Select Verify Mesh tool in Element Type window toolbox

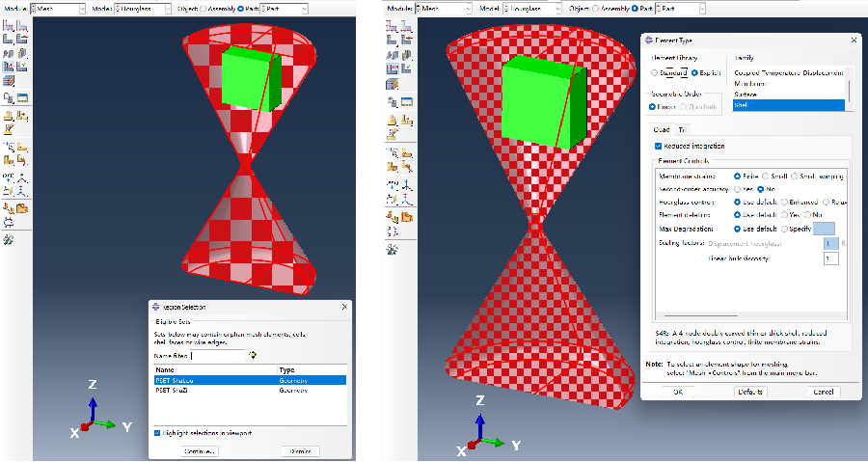[x=406, y=68]
